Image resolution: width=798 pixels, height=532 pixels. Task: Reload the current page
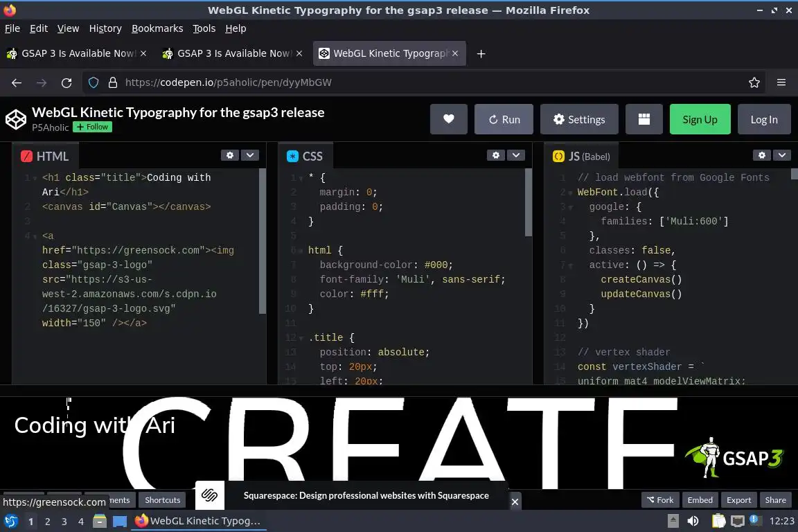pos(66,82)
